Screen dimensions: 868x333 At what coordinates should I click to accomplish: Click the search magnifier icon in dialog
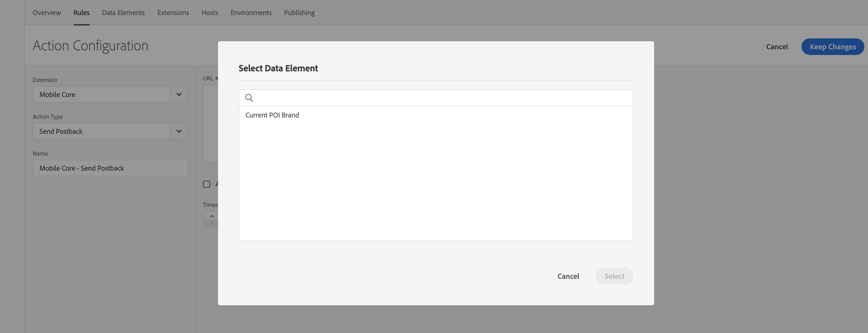tap(249, 98)
